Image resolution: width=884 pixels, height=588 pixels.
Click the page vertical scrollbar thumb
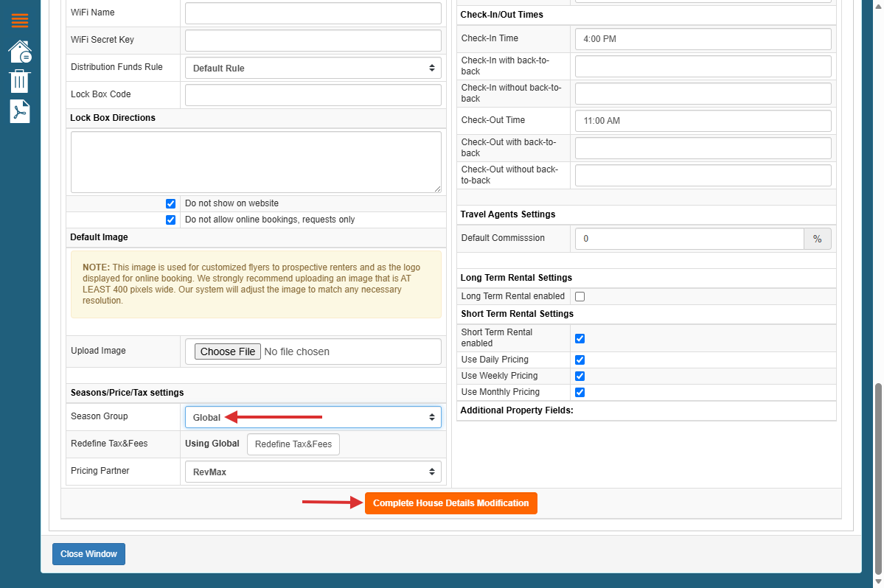pyautogui.click(x=878, y=477)
